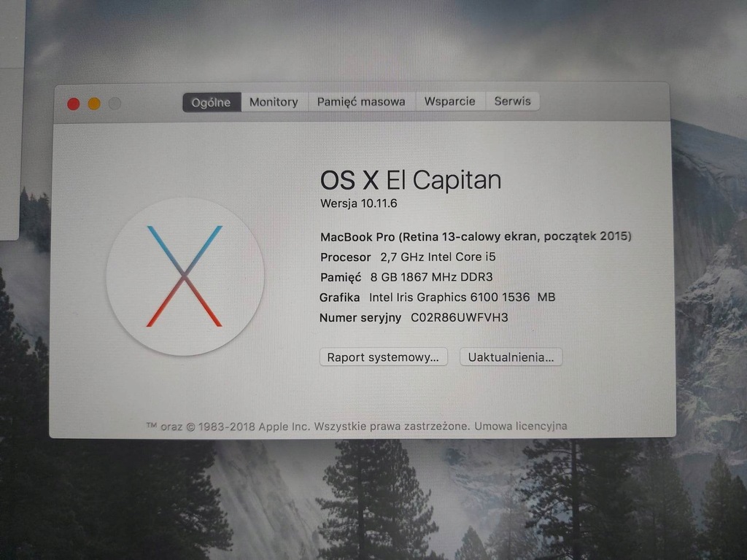Click the Wersja 10.11.6 version text
747x560 pixels.
click(x=359, y=203)
